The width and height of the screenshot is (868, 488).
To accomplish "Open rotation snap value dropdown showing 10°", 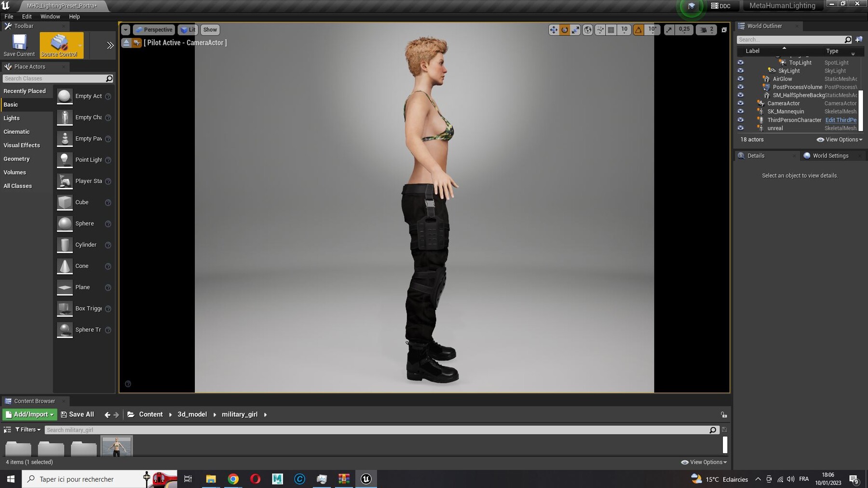I will tap(652, 30).
